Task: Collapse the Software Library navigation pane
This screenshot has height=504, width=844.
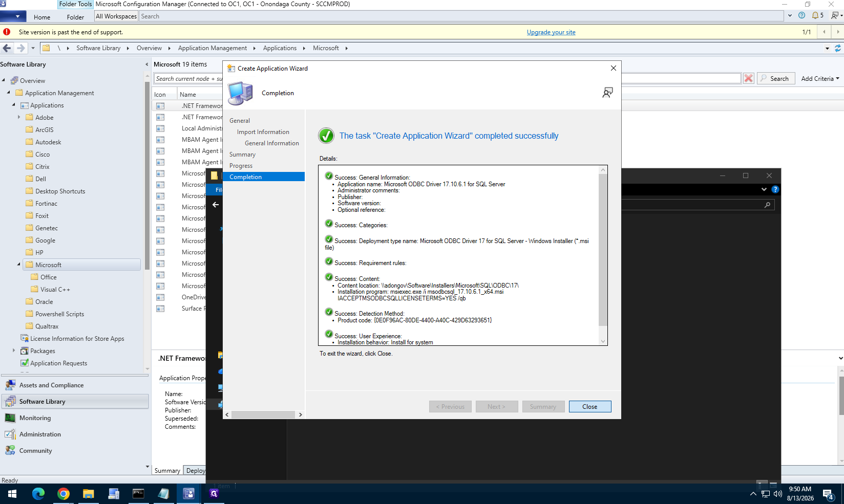Action: point(147,64)
